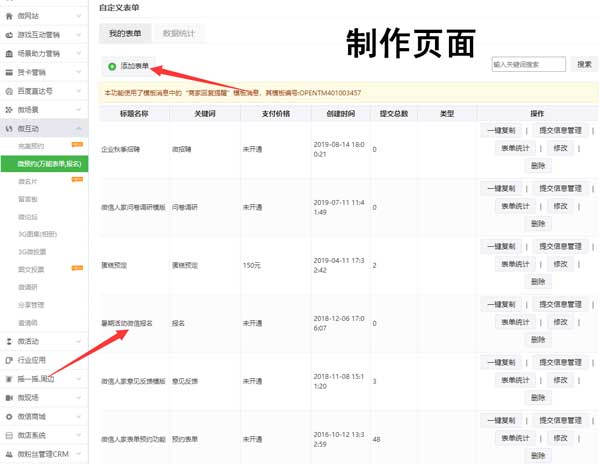600x464 pixels.
Task: Expand the 场景助力营销 menu chevron
Action: [78, 54]
